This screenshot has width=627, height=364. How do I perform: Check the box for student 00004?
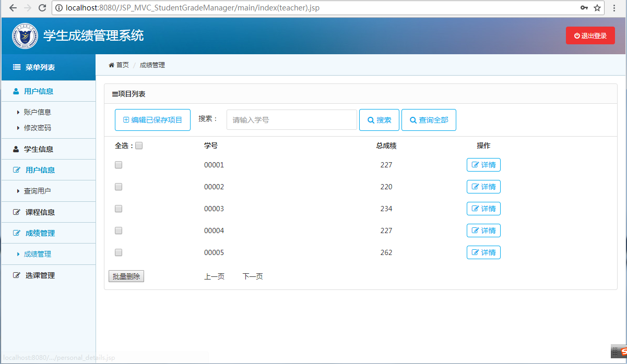[x=119, y=230]
